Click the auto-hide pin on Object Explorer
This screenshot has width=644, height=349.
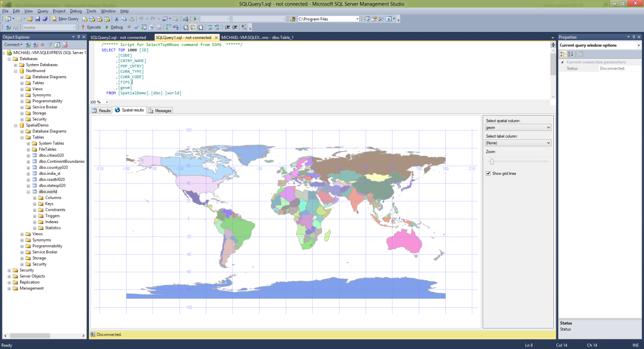[x=79, y=37]
